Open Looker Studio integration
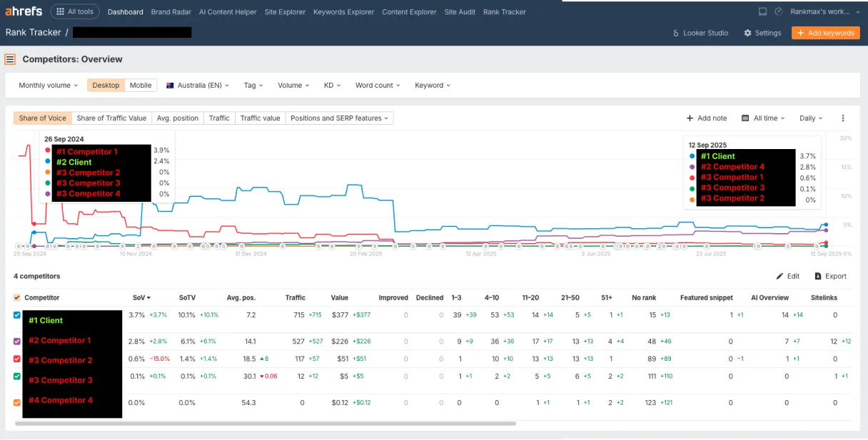This screenshot has height=440, width=868. 700,33
